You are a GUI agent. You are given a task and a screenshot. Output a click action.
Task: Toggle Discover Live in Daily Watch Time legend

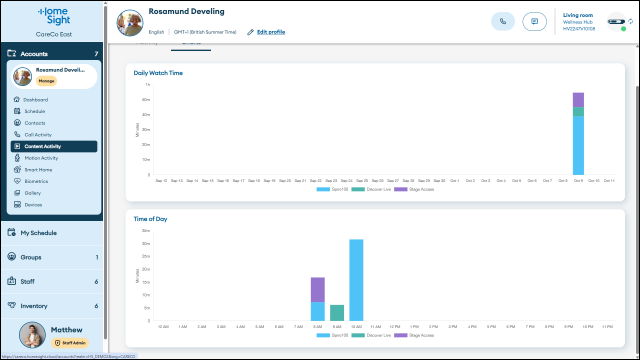[x=371, y=189]
